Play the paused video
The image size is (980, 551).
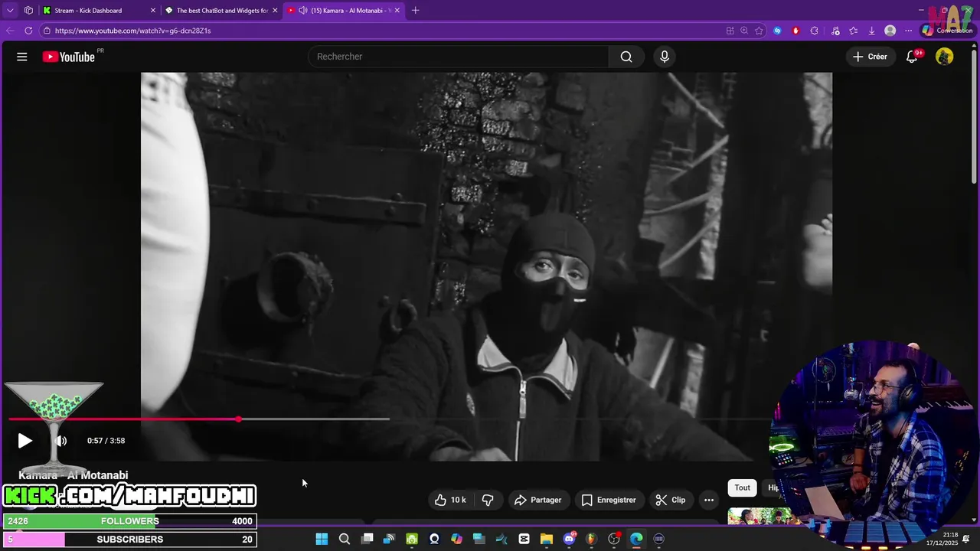pos(24,441)
